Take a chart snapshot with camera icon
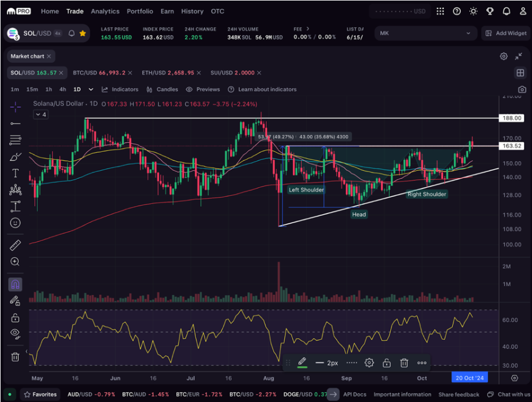 [522, 89]
